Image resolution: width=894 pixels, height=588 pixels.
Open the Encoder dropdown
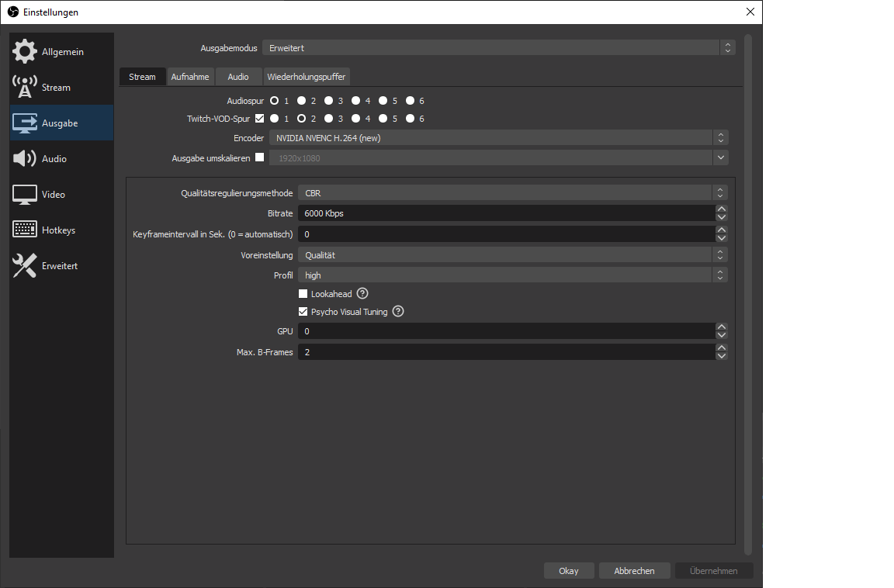499,138
